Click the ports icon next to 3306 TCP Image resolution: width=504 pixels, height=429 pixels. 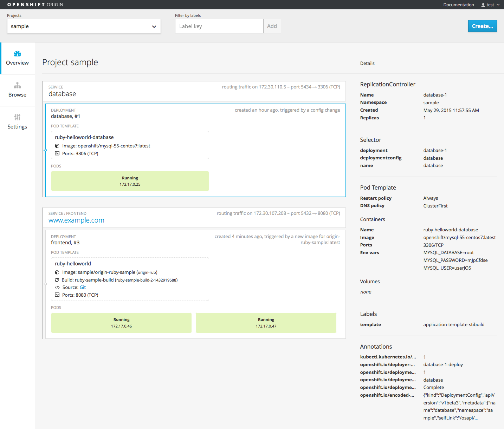(57, 153)
